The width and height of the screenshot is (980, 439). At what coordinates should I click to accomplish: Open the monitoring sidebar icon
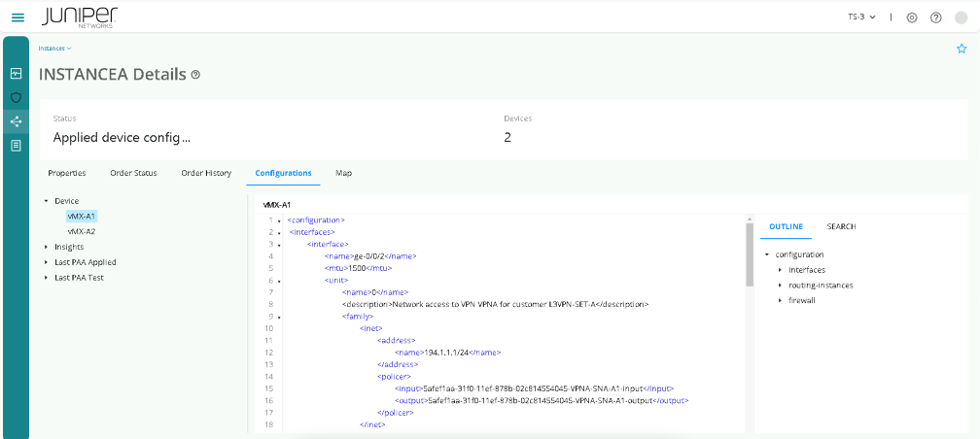17,74
